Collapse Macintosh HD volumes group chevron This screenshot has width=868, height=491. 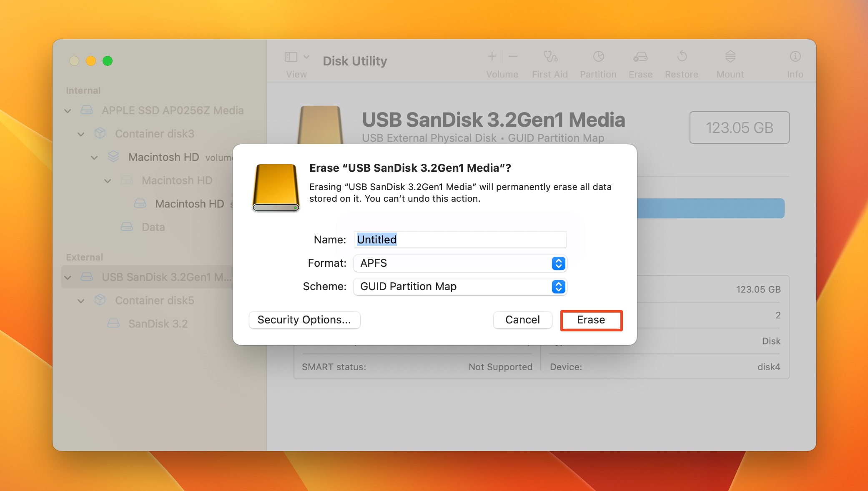[94, 158]
